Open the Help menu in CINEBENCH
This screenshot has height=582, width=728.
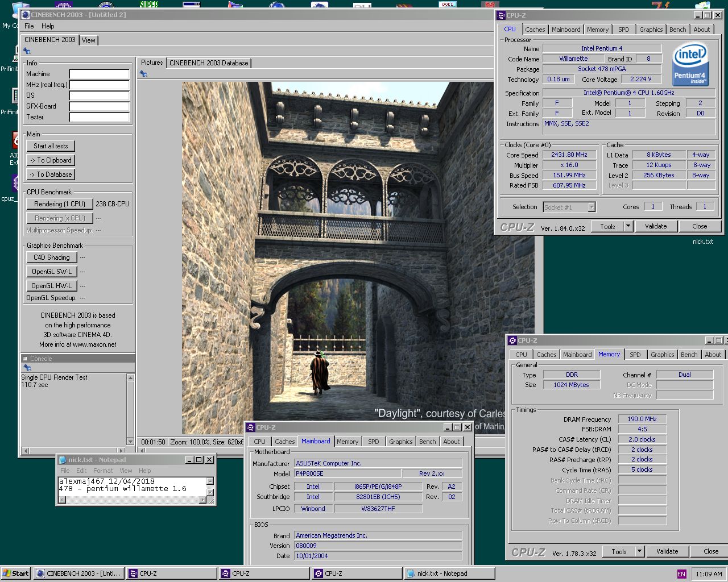48,26
